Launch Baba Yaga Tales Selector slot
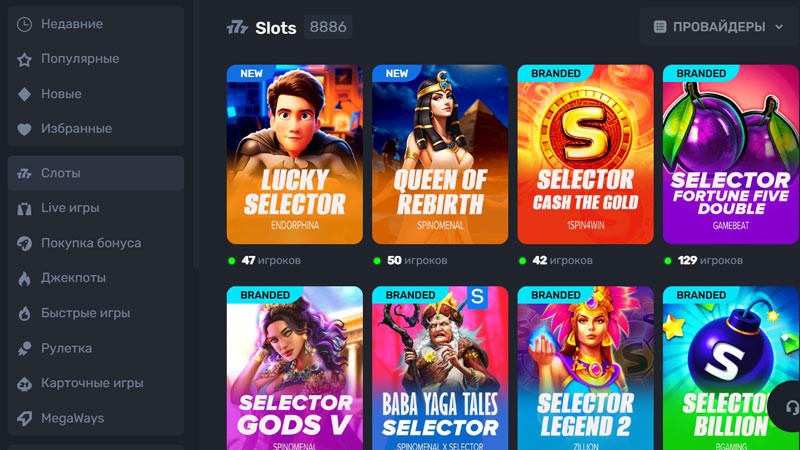This screenshot has width=800, height=450. pos(440,368)
